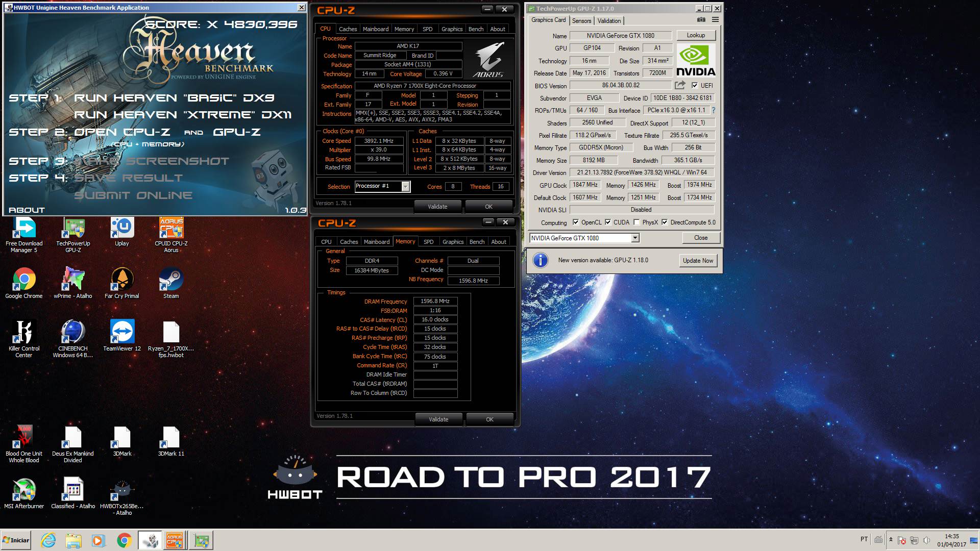Viewport: 980px width, 551px height.
Task: Open CPUID CPU-Z Aorus desktop shortcut
Action: 171,235
